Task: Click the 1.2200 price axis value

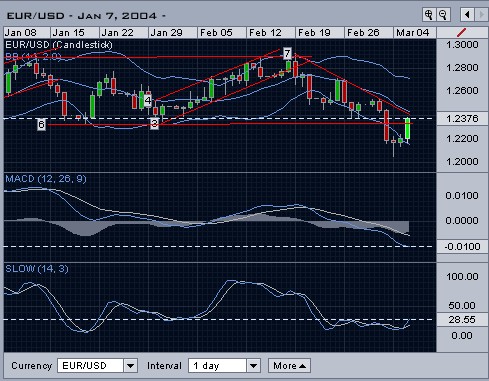Action: click(x=462, y=138)
